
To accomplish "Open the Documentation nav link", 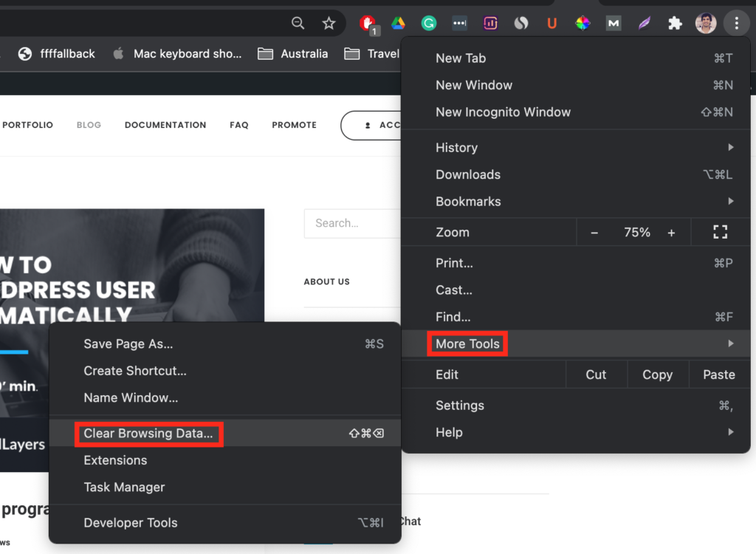I will 165,125.
